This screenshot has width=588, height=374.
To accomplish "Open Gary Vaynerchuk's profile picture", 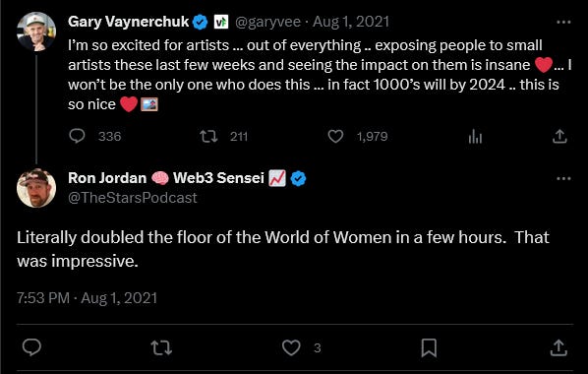I will tap(36, 31).
